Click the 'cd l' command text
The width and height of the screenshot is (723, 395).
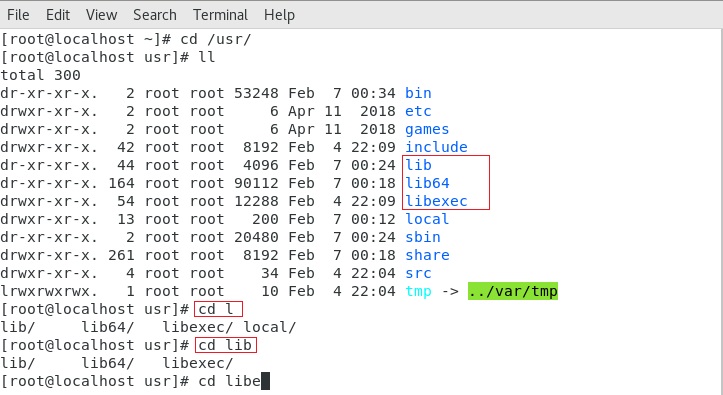click(x=216, y=309)
